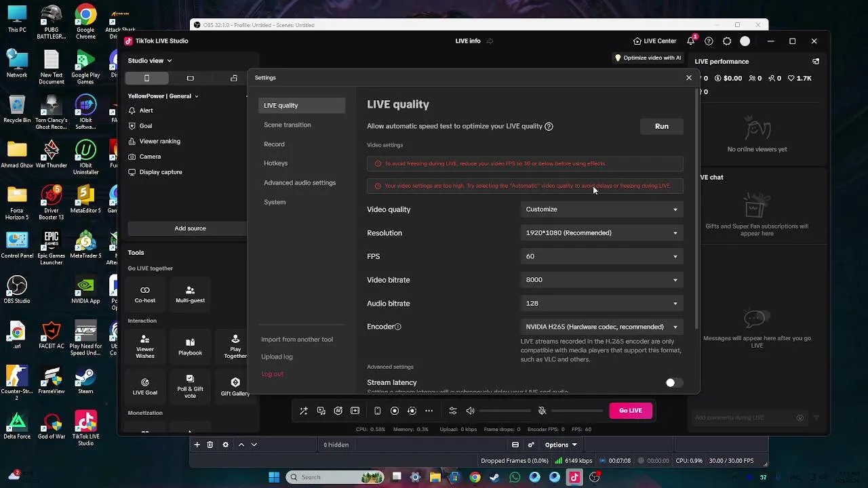868x488 pixels.
Task: Click the share arrow next to LIVE info
Action: (x=490, y=41)
